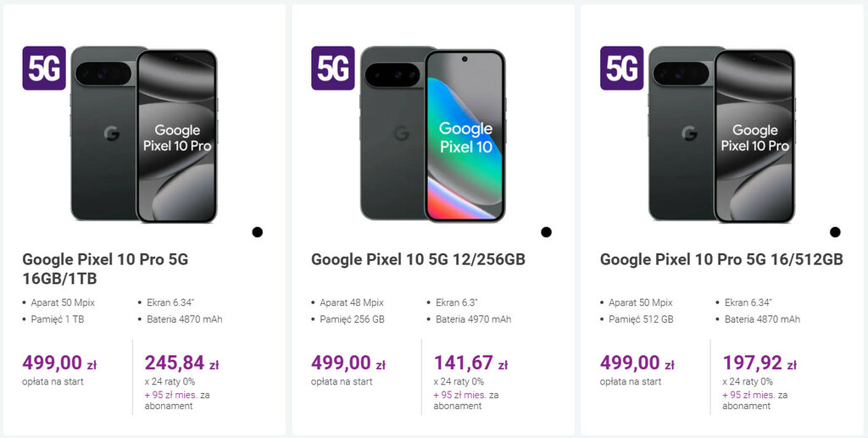The width and height of the screenshot is (868, 438).
Task: Select black color dot for Pixel 10 Pro 16GB/1TB
Action: click(x=257, y=231)
